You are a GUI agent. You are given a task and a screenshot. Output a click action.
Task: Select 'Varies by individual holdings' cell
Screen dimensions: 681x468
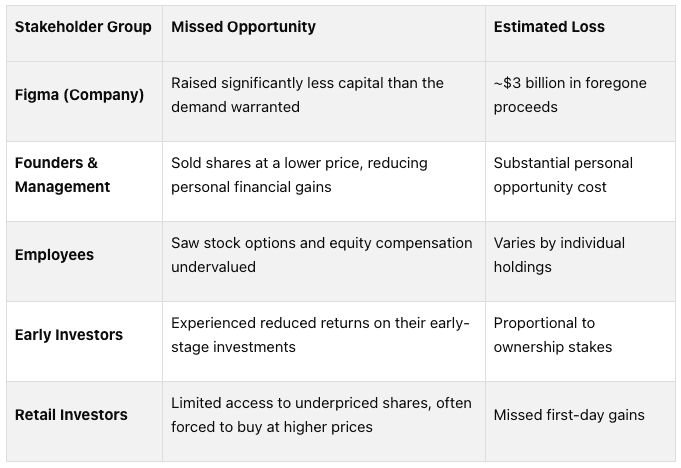559,255
